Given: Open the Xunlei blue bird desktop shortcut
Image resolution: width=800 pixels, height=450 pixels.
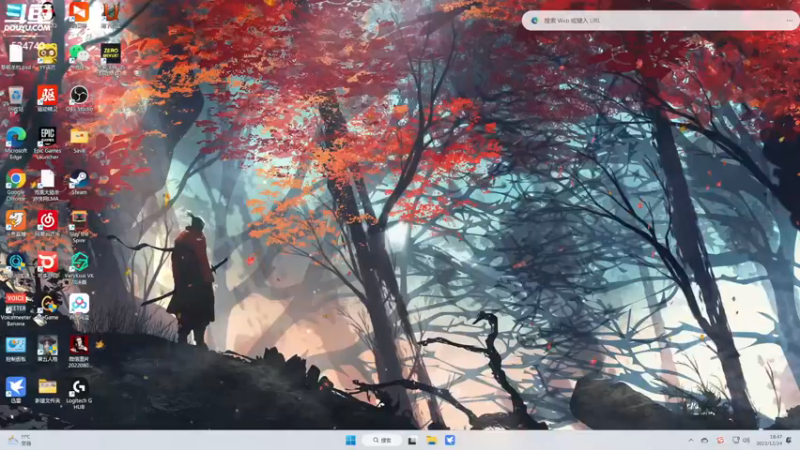Looking at the screenshot, I should click(16, 391).
